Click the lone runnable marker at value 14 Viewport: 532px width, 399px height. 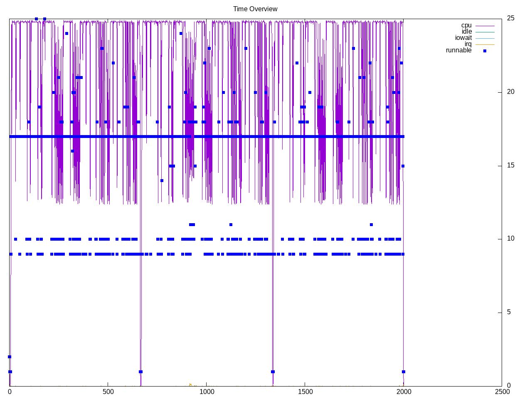point(162,180)
